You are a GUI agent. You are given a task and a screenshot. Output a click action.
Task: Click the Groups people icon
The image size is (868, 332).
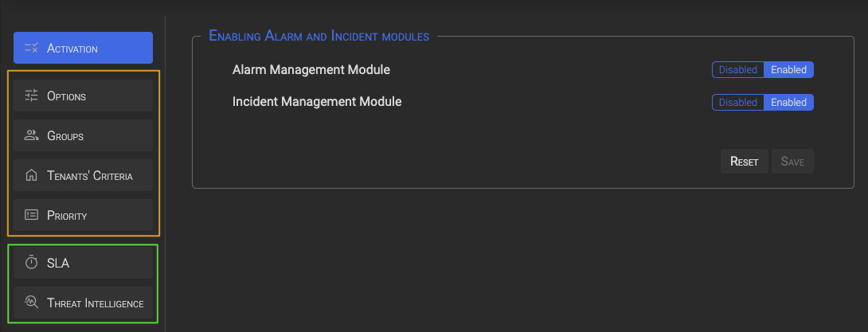32,136
